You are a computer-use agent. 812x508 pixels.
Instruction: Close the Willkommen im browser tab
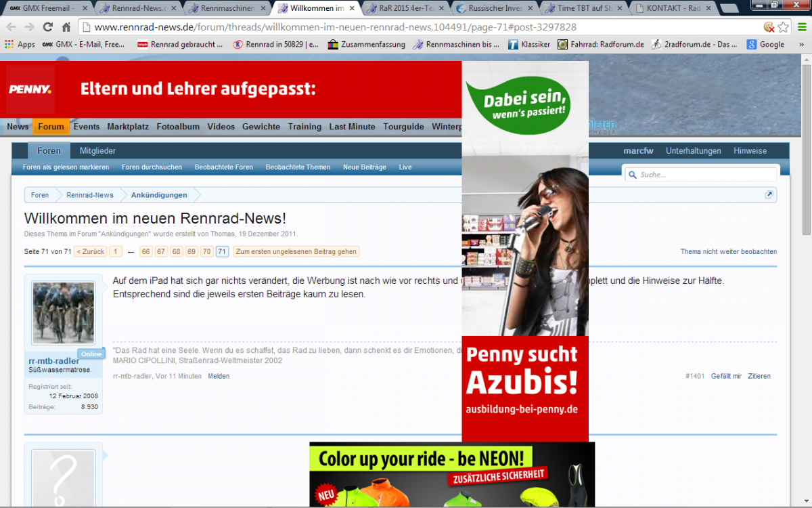[x=352, y=8]
